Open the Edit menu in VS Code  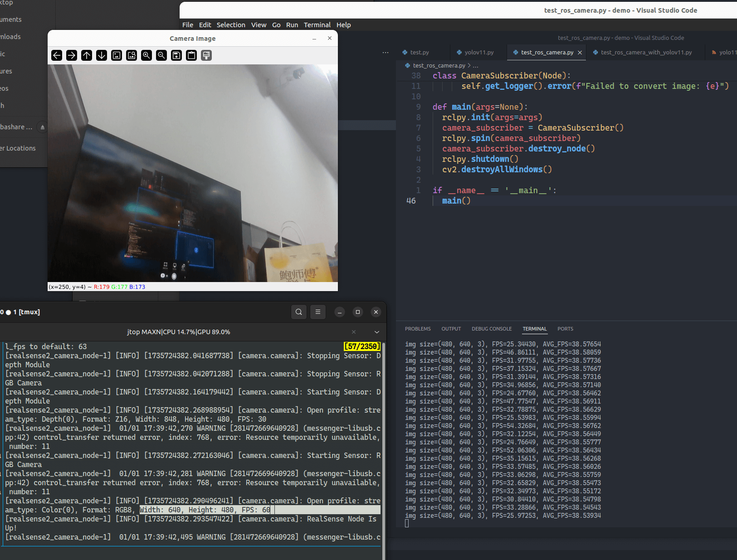(x=205, y=25)
